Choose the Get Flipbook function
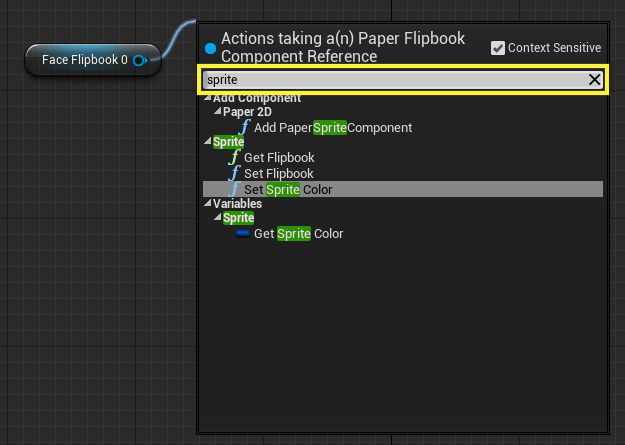Screen dimensions: 625x445 tap(279, 158)
